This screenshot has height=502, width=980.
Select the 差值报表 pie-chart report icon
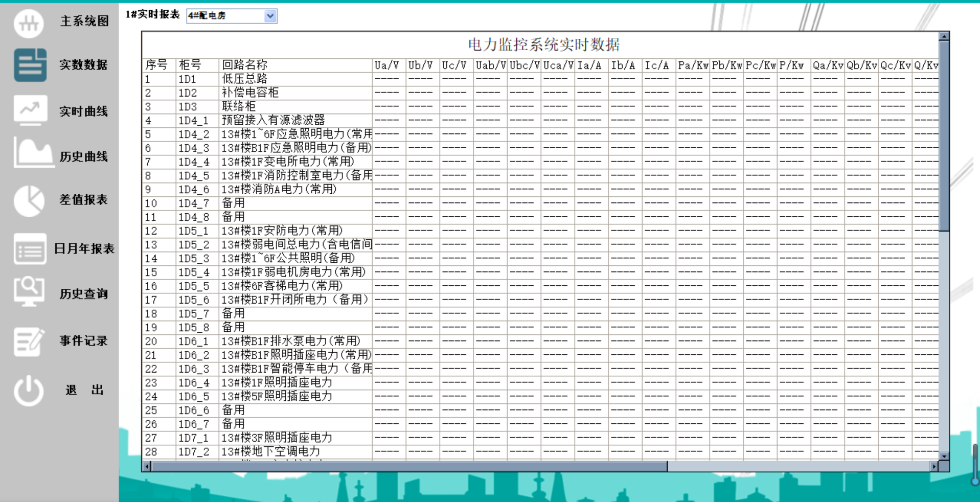tap(29, 200)
